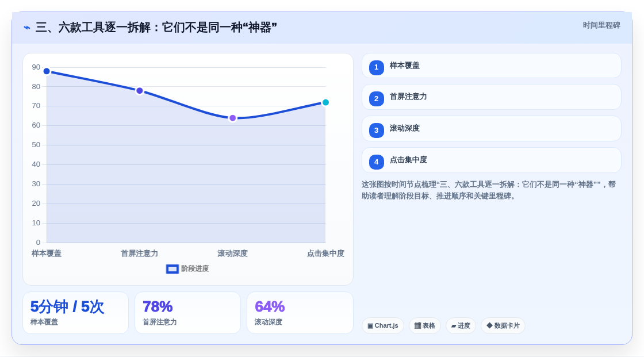Click the number 4 badge for 点击集中度
Image resolution: width=644 pixels, height=357 pixels.
click(376, 162)
